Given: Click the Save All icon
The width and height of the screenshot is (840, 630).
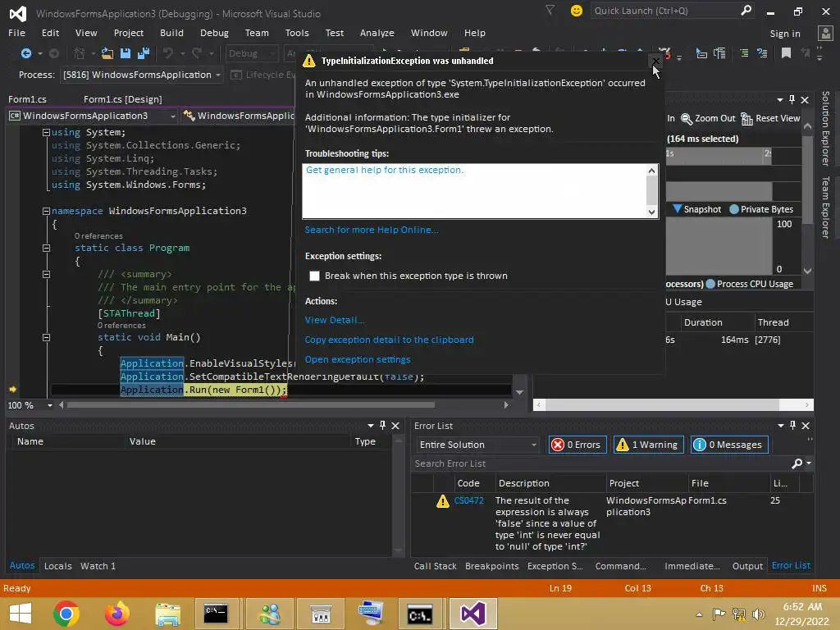Looking at the screenshot, I should coord(143,53).
